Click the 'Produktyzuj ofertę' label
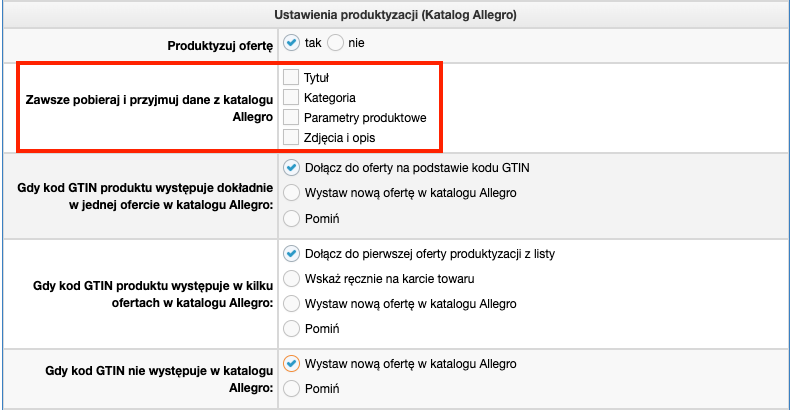This screenshot has width=793, height=410. 220,47
